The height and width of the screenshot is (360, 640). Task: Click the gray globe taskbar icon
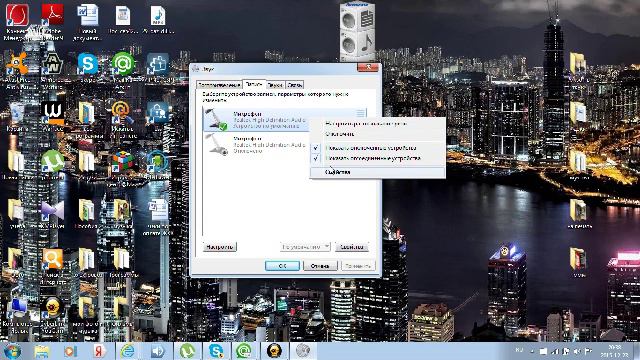click(303, 351)
